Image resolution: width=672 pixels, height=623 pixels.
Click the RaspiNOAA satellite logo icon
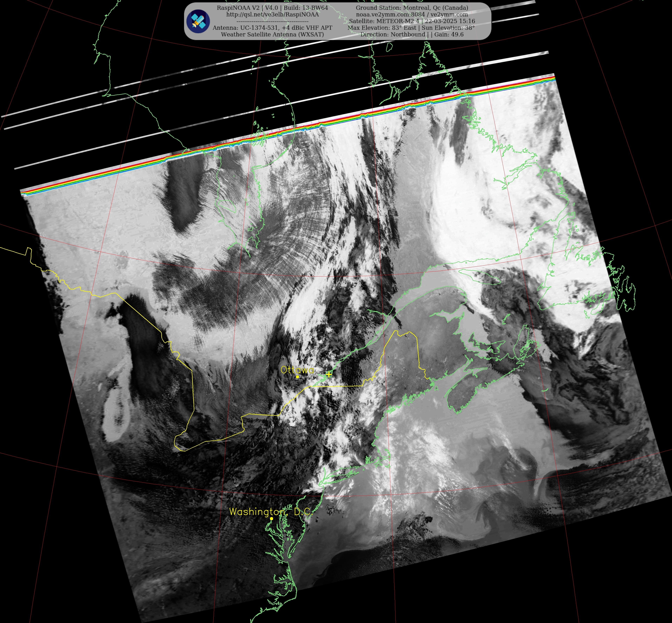[198, 21]
